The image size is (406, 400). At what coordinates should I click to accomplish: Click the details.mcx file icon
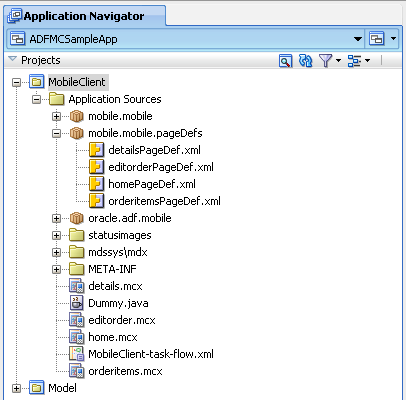76,286
